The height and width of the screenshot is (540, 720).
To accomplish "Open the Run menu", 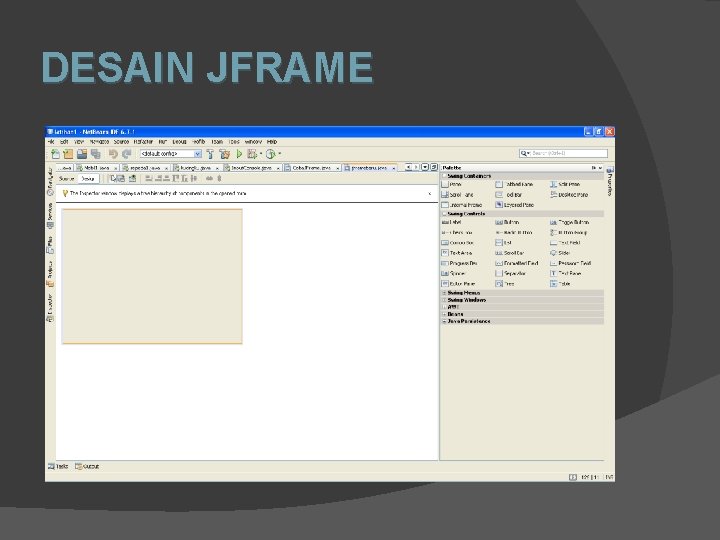I will click(x=163, y=142).
